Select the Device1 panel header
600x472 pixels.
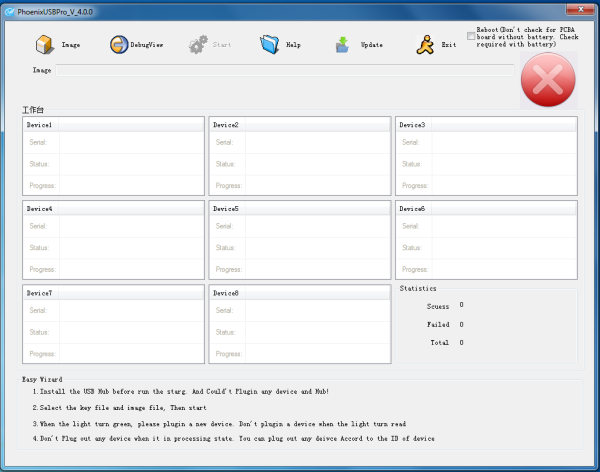point(113,125)
